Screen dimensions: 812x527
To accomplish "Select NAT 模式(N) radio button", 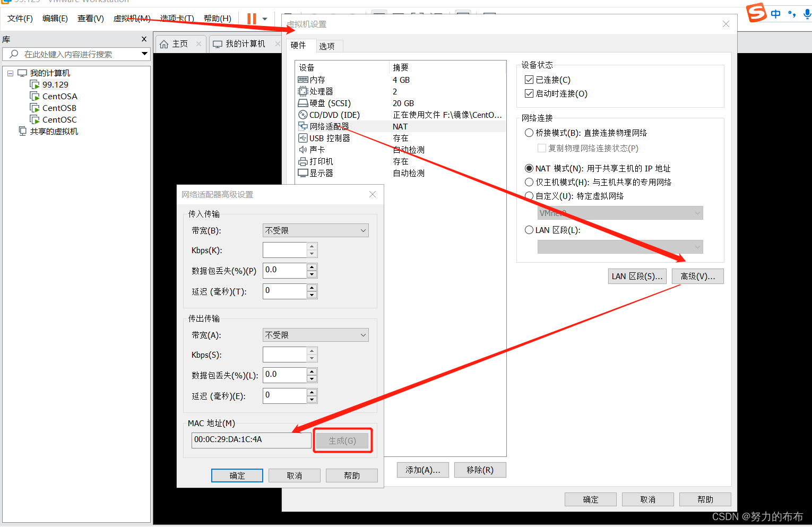I will pyautogui.click(x=529, y=168).
